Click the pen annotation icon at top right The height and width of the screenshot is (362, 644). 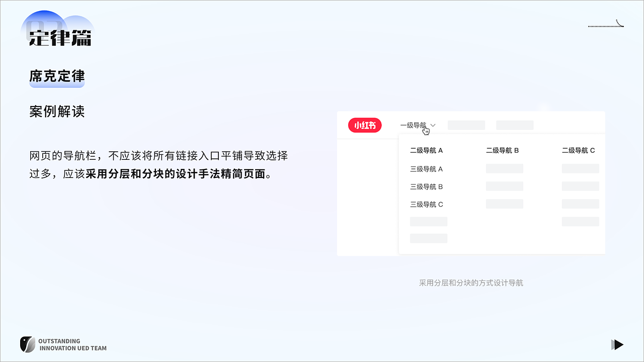(x=618, y=22)
